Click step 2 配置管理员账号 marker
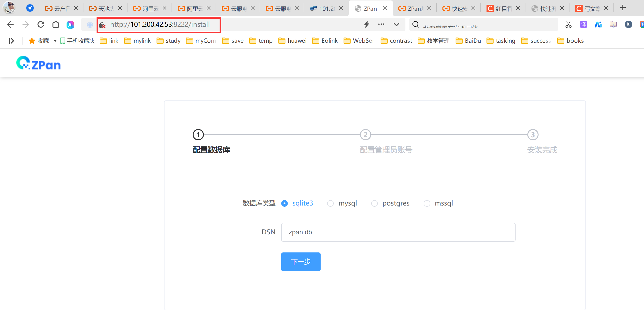The image size is (644, 324). pos(365,135)
